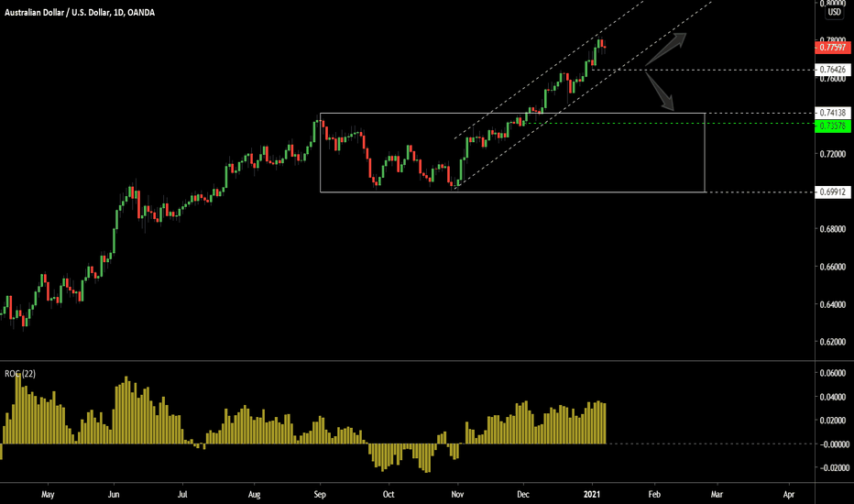Click the 0.72000 price axis value

coord(833,154)
